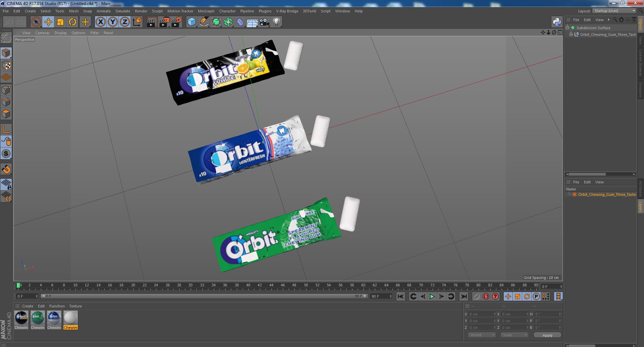Switch to Model mode
The height and width of the screenshot is (347, 644).
(x=6, y=53)
